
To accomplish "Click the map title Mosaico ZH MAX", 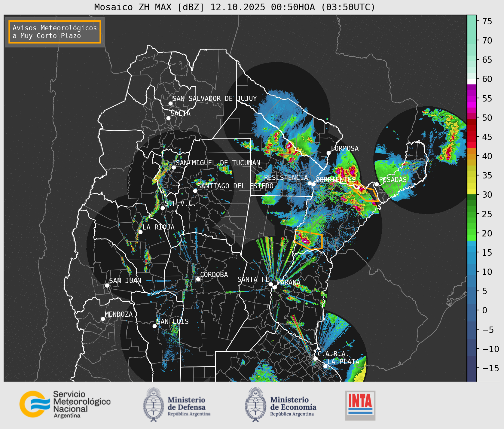I will click(x=235, y=7).
